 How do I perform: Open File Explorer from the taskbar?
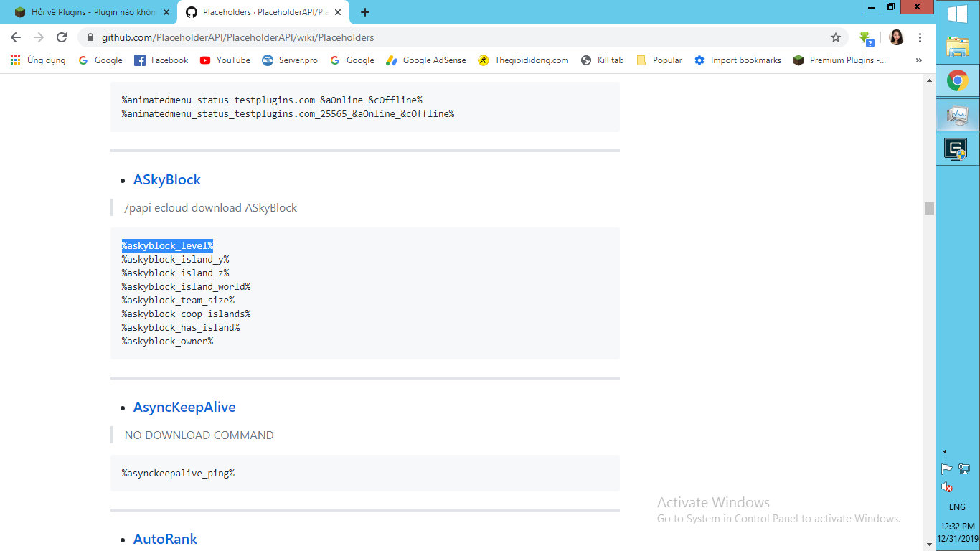957,47
